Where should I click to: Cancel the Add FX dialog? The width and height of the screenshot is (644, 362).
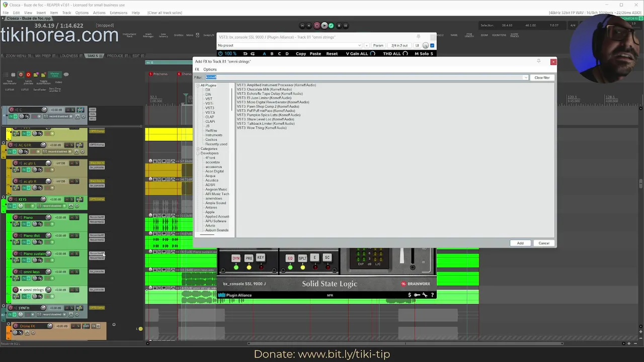click(x=544, y=243)
